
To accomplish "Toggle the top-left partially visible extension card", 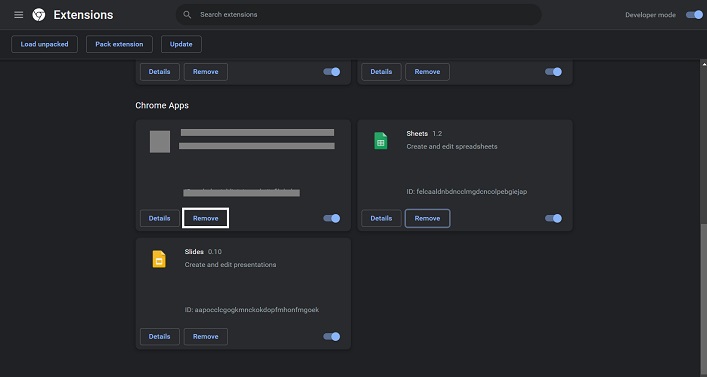I will (x=331, y=72).
